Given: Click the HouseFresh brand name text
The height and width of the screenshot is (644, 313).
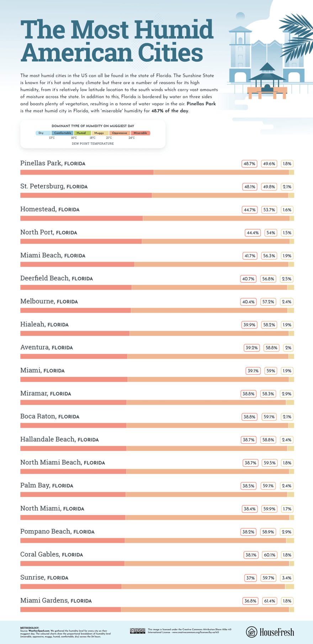Looking at the screenshot, I should (x=277, y=633).
